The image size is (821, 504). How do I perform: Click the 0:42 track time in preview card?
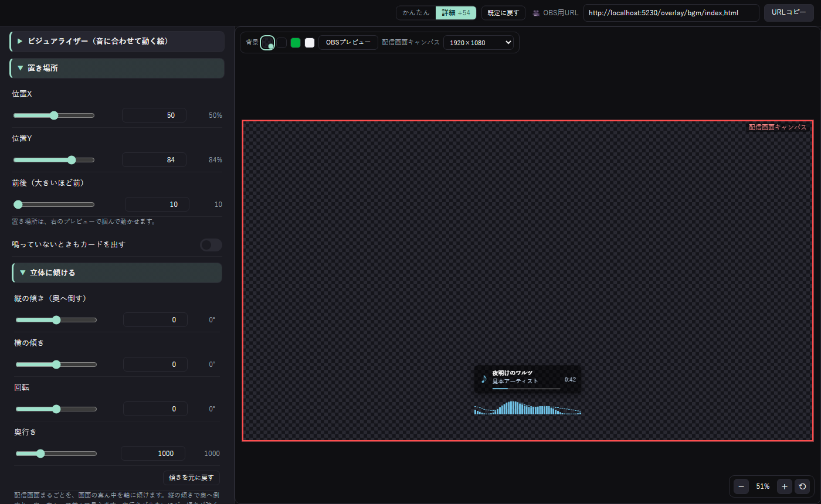(x=570, y=380)
